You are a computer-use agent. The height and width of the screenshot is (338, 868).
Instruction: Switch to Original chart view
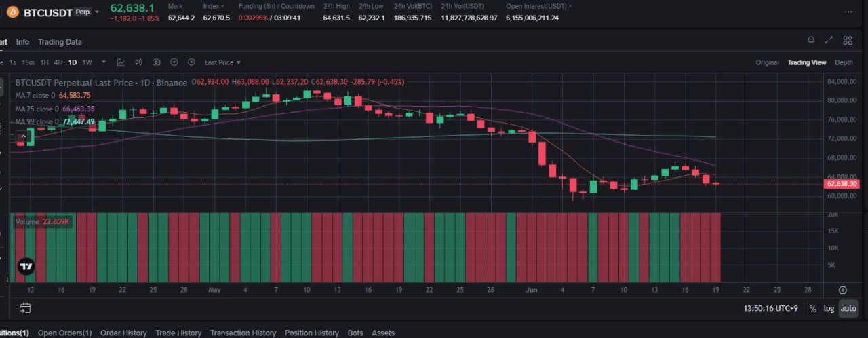pyautogui.click(x=767, y=62)
